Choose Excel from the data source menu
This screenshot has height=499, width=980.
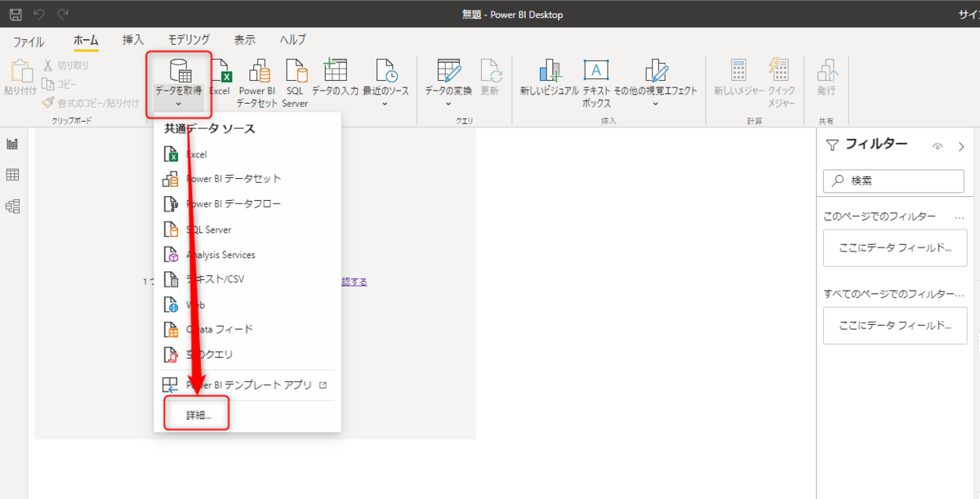click(247, 154)
